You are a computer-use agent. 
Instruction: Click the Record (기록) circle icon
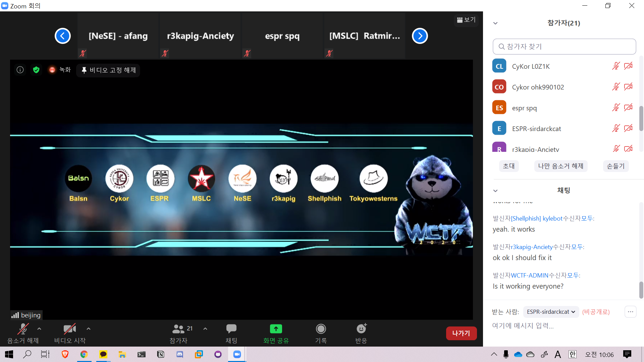pyautogui.click(x=321, y=329)
